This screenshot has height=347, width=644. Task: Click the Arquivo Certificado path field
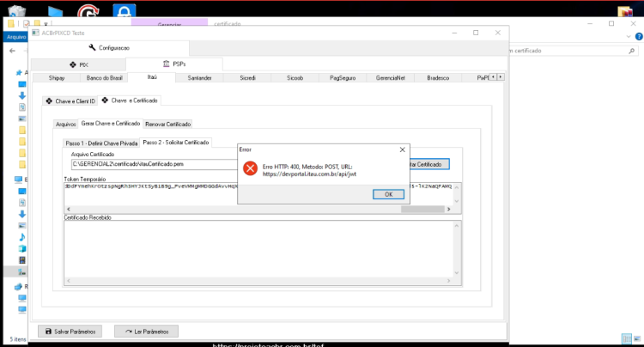click(x=154, y=164)
